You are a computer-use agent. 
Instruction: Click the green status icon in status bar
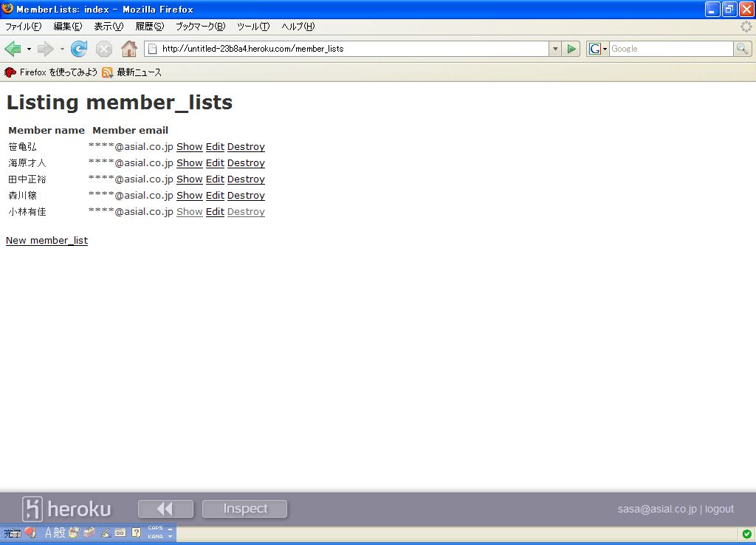click(x=746, y=534)
